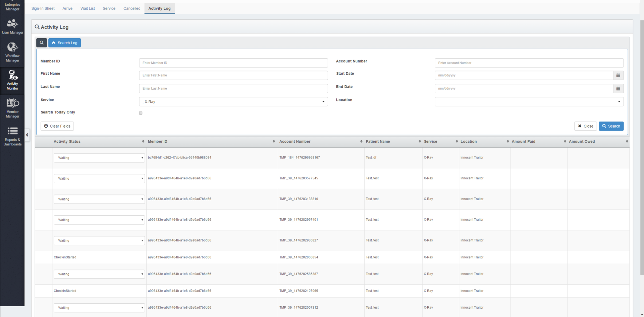Select the Activity Monitor sidebar icon
The width and height of the screenshot is (644, 317).
(12, 80)
